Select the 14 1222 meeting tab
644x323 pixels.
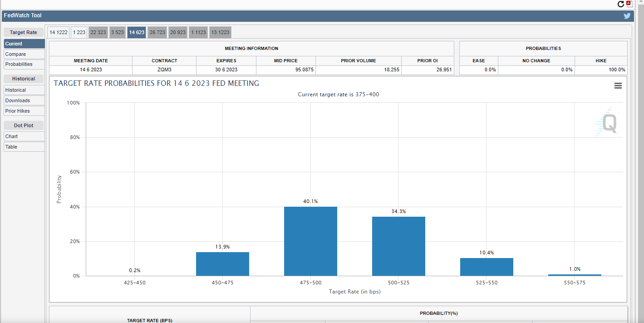tap(59, 32)
